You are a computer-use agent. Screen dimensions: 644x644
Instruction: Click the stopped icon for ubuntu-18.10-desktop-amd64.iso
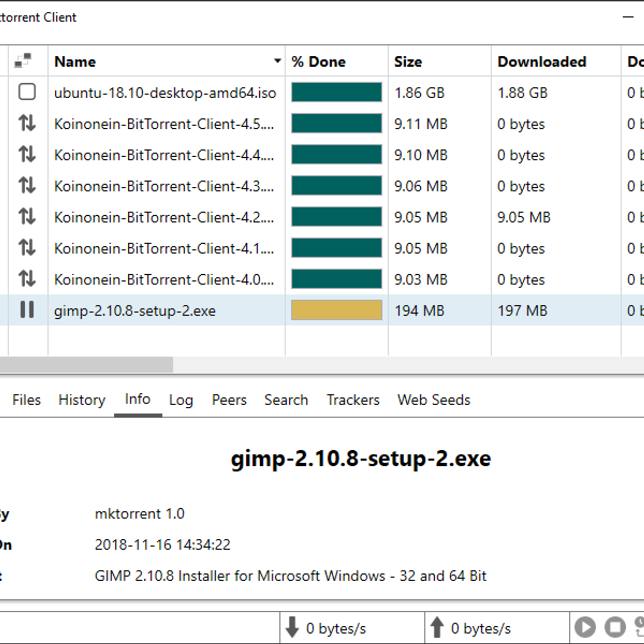click(x=27, y=92)
